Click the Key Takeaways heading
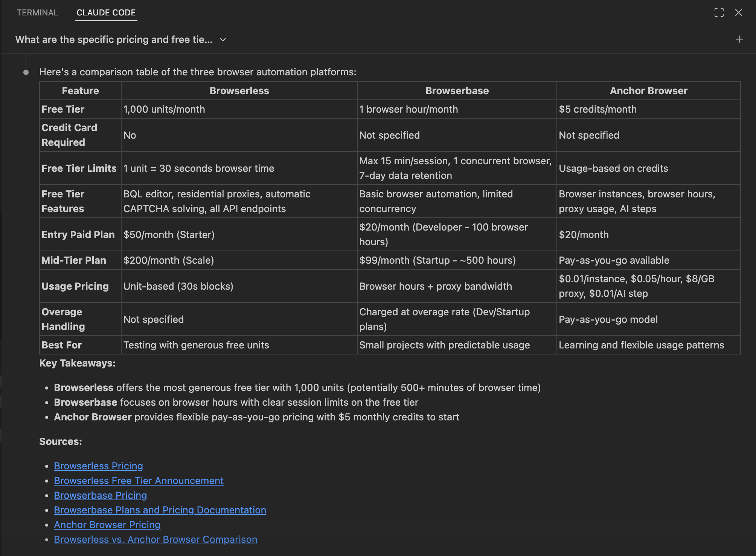 point(77,363)
